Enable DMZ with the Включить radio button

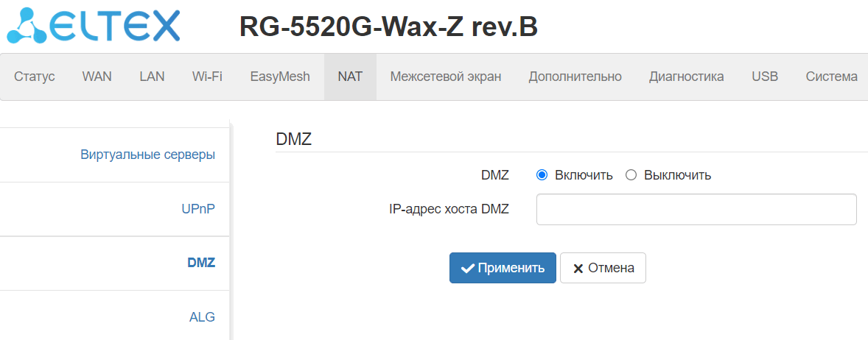(542, 175)
